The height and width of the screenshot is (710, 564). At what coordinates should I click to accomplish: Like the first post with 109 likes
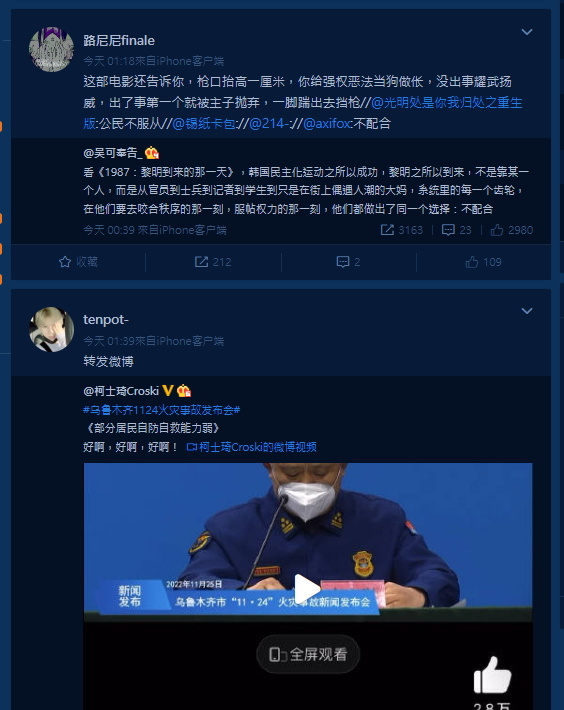(x=483, y=262)
